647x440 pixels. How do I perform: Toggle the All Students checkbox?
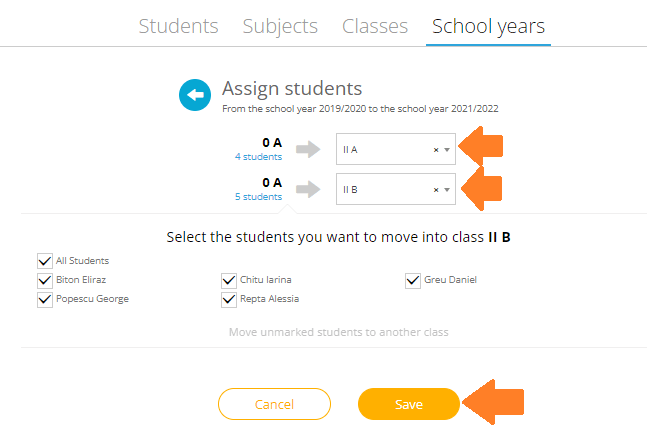(45, 261)
